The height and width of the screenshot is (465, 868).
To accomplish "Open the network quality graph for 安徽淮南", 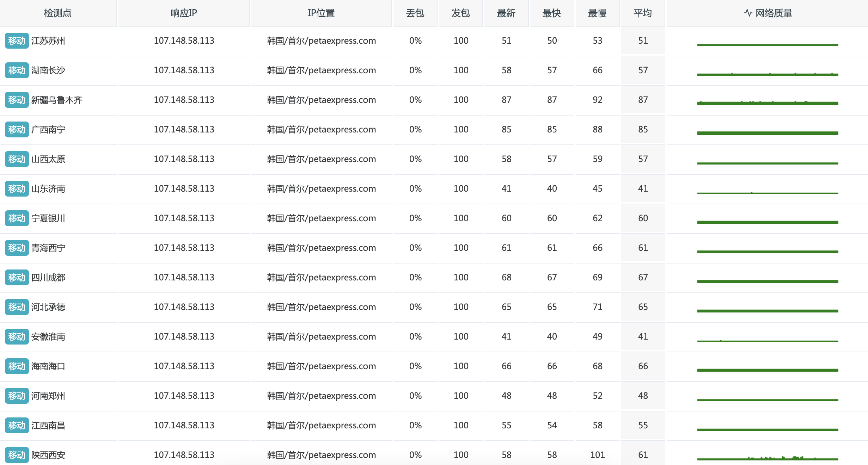I will [768, 341].
